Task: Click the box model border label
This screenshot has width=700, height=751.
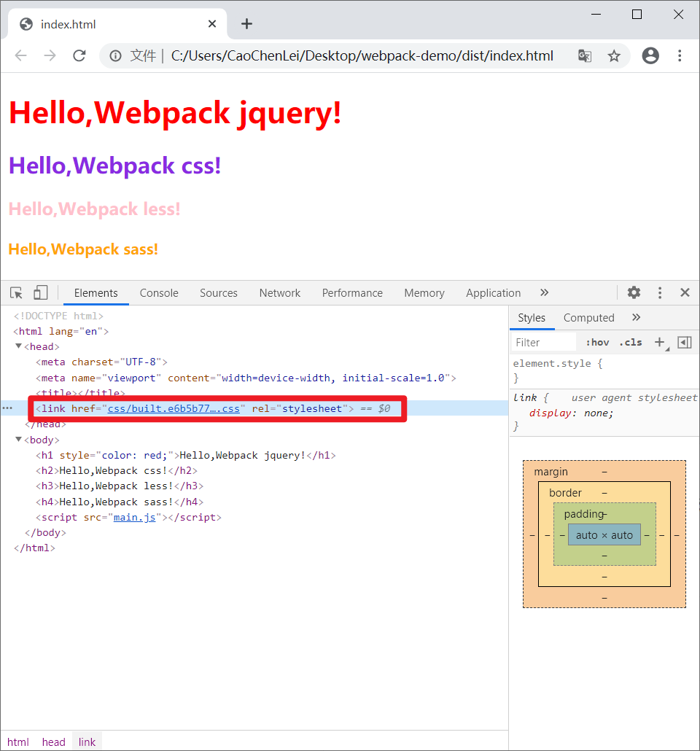Action: [x=565, y=493]
